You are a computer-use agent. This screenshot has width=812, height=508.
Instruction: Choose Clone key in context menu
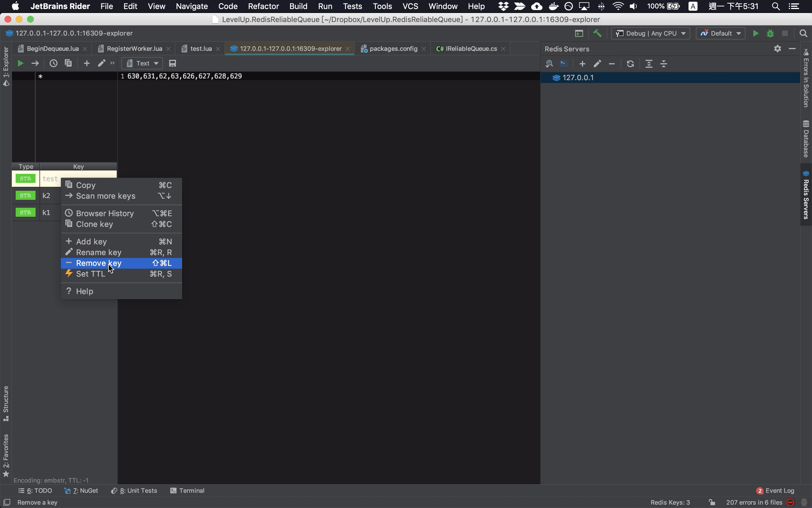click(121, 224)
